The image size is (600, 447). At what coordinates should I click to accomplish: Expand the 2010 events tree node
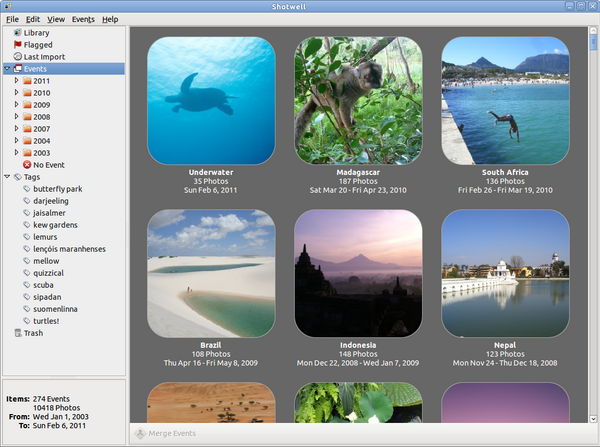[16, 93]
